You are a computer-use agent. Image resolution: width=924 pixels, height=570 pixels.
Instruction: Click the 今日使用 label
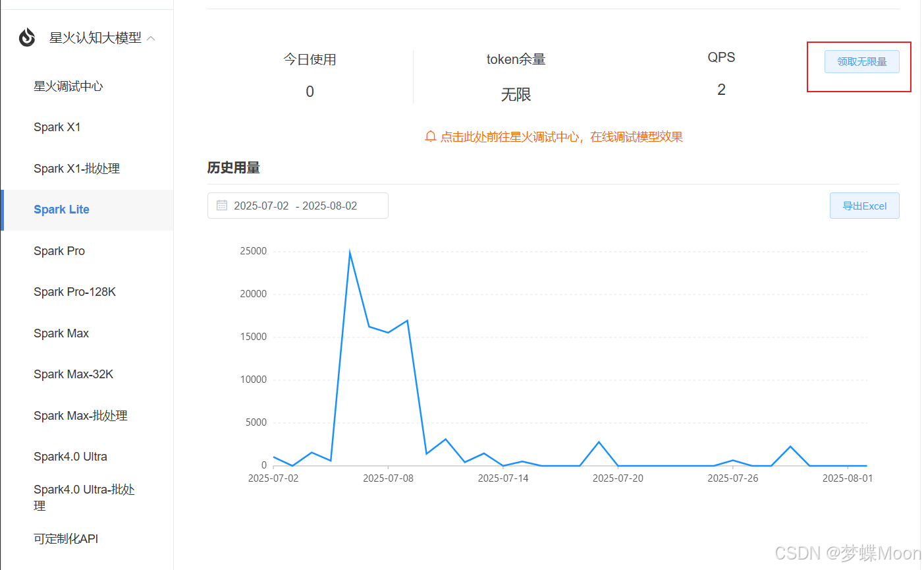coord(310,59)
